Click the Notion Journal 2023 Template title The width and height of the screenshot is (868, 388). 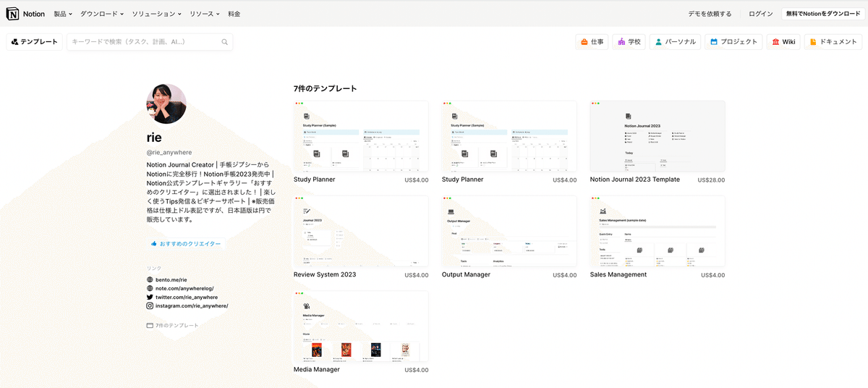coord(635,180)
